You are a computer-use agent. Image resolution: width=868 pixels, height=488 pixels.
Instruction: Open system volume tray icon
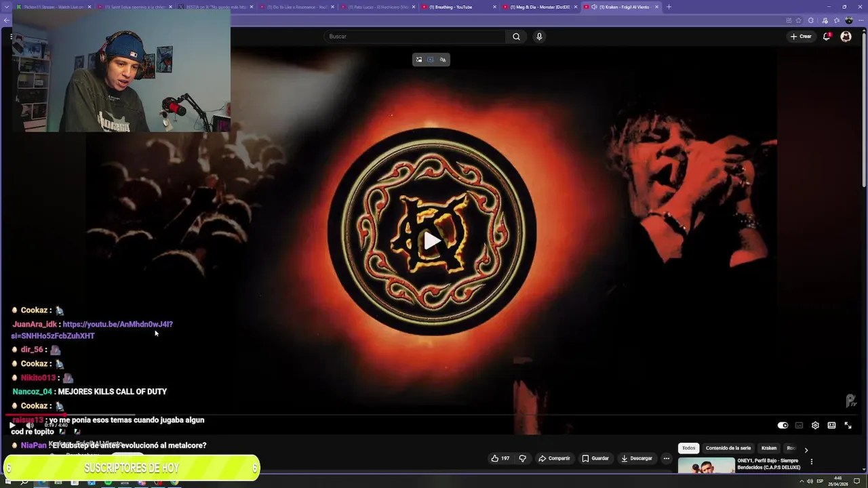tap(810, 481)
